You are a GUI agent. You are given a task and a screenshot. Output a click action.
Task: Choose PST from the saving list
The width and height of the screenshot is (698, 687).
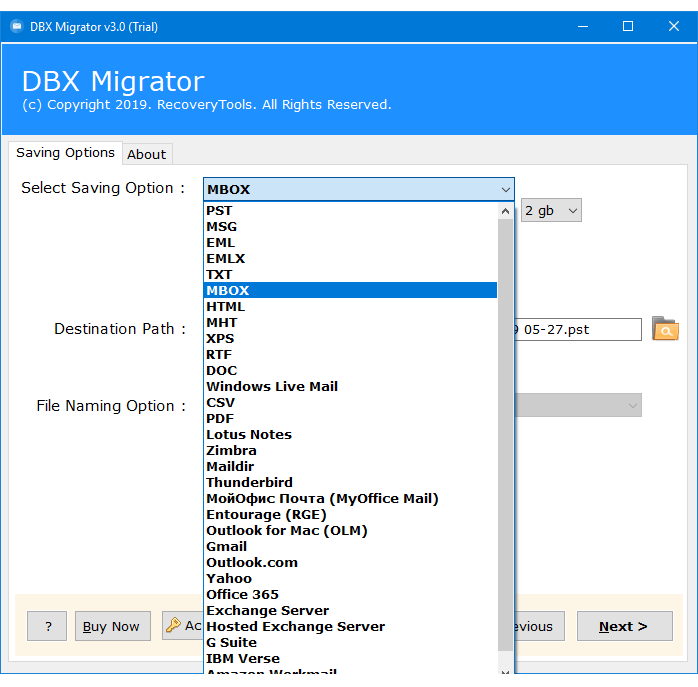tap(350, 211)
